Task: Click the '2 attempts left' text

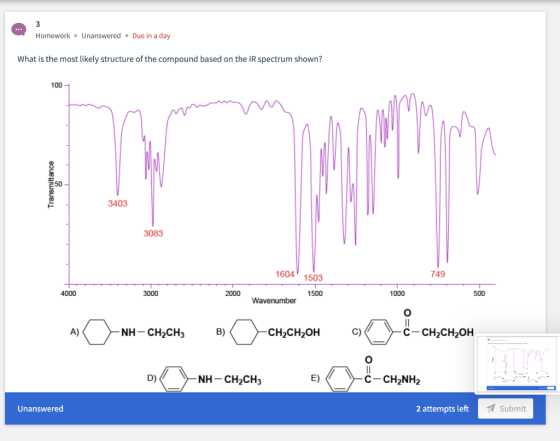Action: [x=442, y=409]
